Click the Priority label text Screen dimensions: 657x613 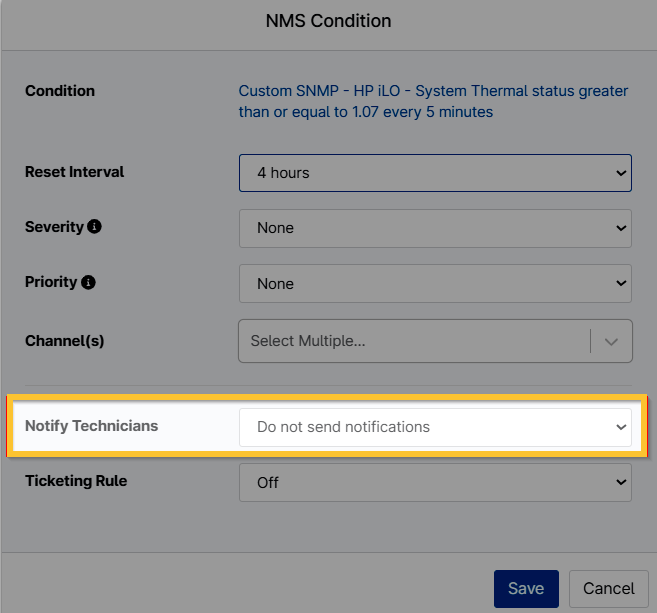(51, 282)
